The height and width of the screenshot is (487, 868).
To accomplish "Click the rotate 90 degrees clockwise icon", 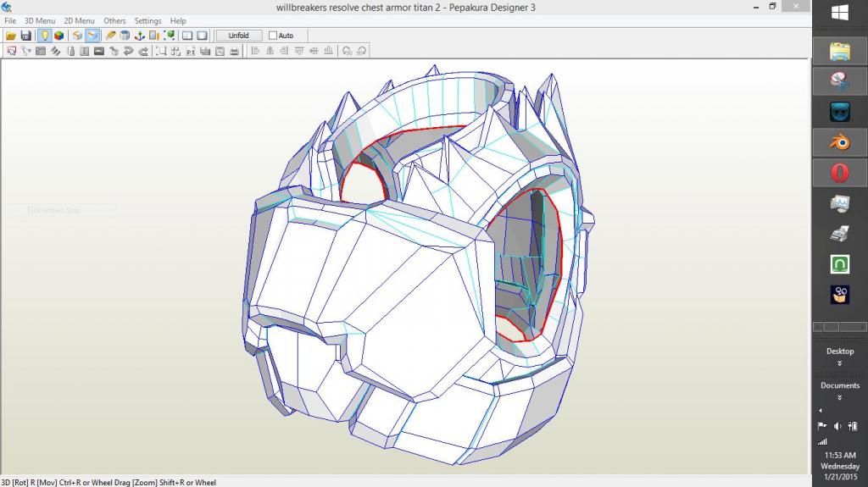I will point(361,51).
